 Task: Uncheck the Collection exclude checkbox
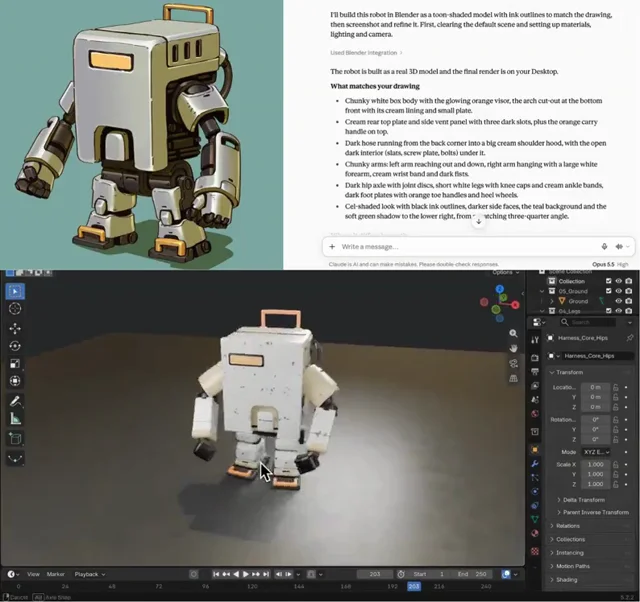[x=609, y=281]
